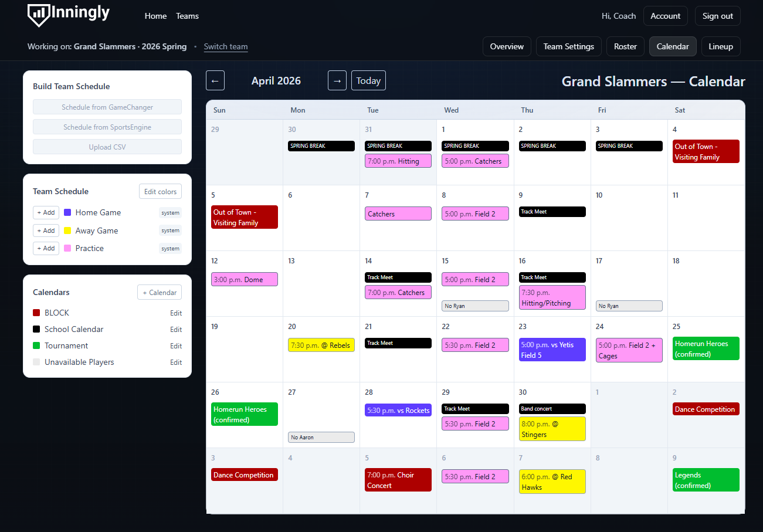Jump back to today with the Today button

[368, 80]
